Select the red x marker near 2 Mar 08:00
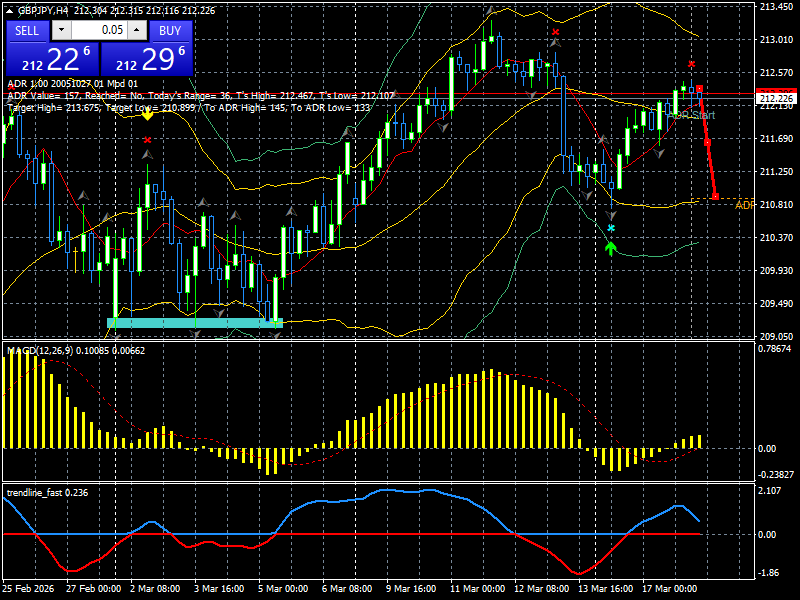The width and height of the screenshot is (800, 600). pyautogui.click(x=147, y=140)
